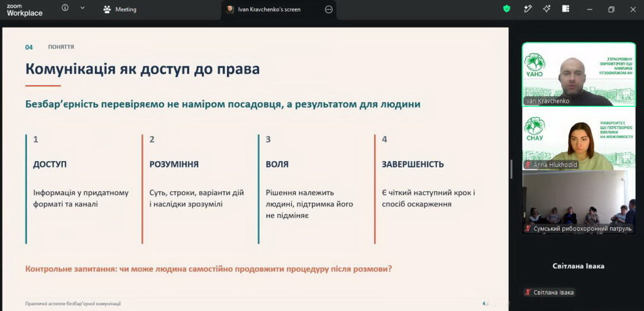The height and width of the screenshot is (311, 644).
Task: Select Сумський рибоохоронний патруль video thumbnail
Action: tap(579, 202)
